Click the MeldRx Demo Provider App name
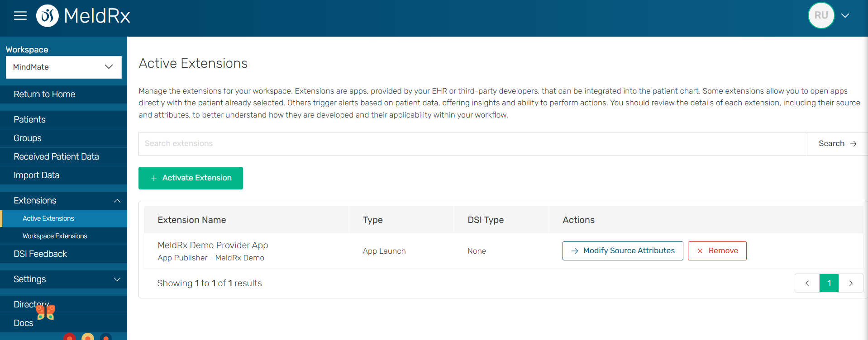Viewport: 868px width, 340px height. [213, 245]
